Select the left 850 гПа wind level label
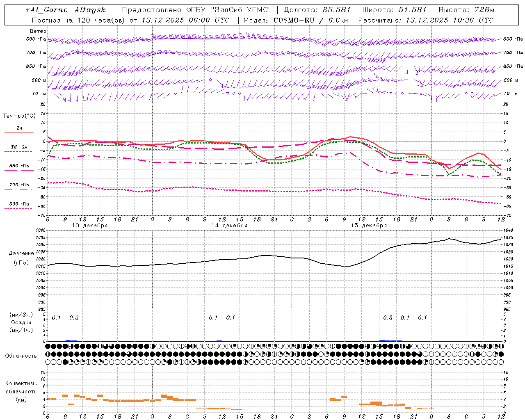Viewport: 525px width, 420px height. (x=36, y=66)
